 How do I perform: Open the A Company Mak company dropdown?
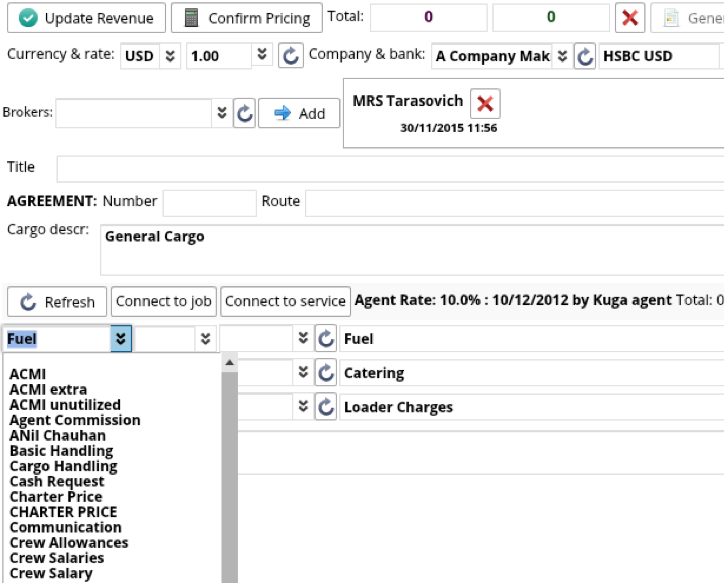(x=562, y=56)
